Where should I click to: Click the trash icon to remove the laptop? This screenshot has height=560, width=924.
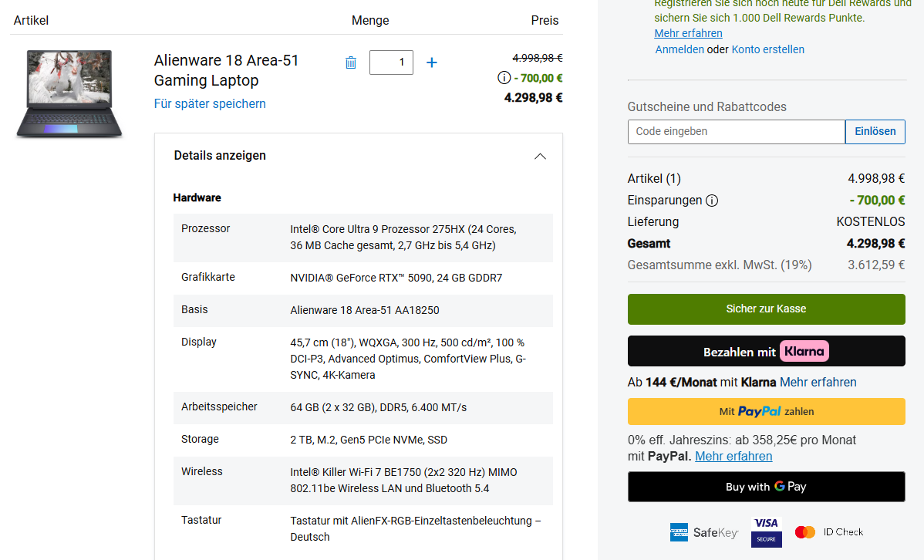pyautogui.click(x=351, y=63)
